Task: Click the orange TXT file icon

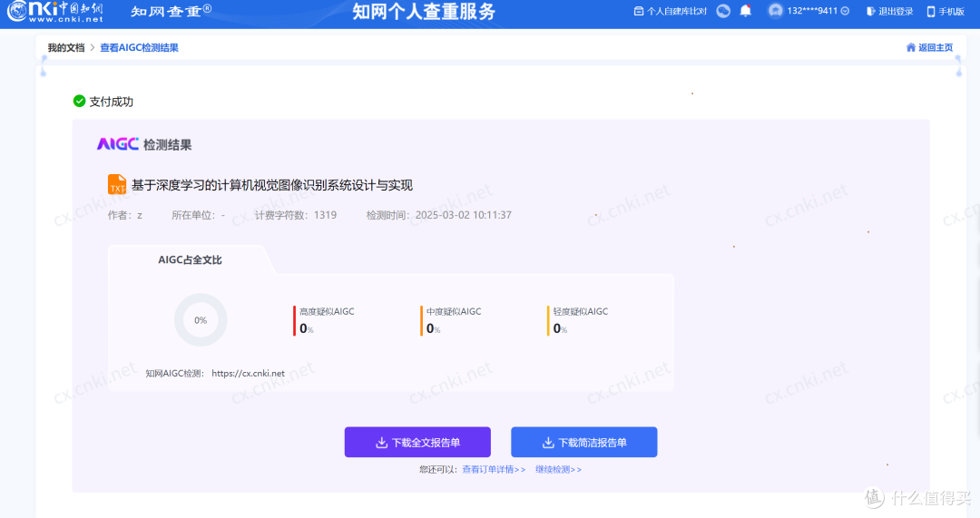Action: point(117,185)
